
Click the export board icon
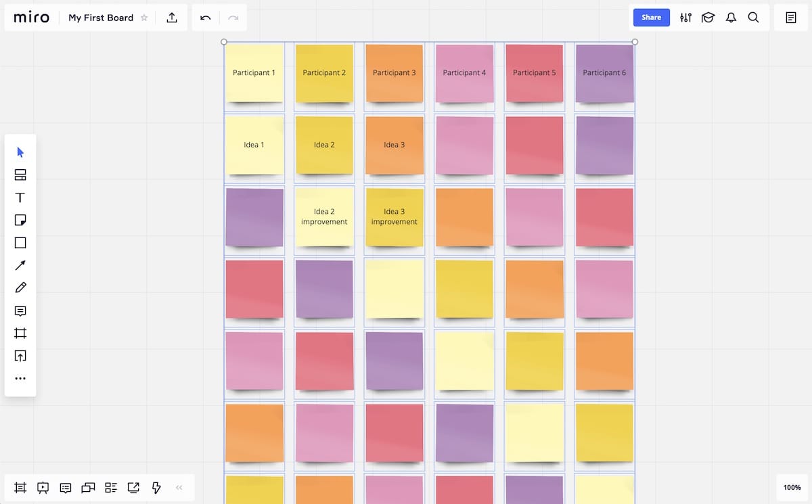point(172,18)
